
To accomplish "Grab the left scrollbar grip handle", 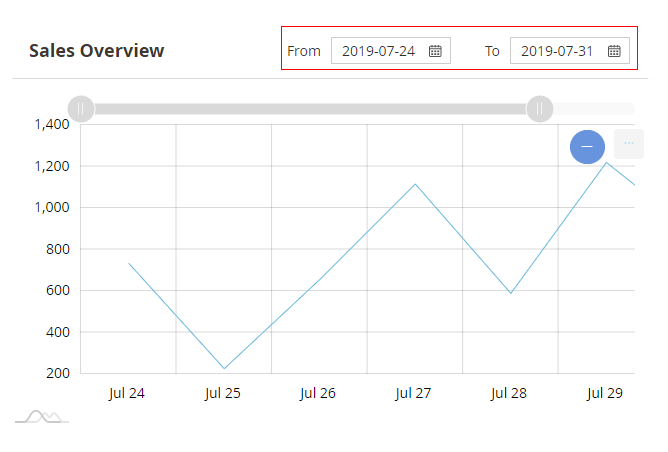I will [81, 109].
